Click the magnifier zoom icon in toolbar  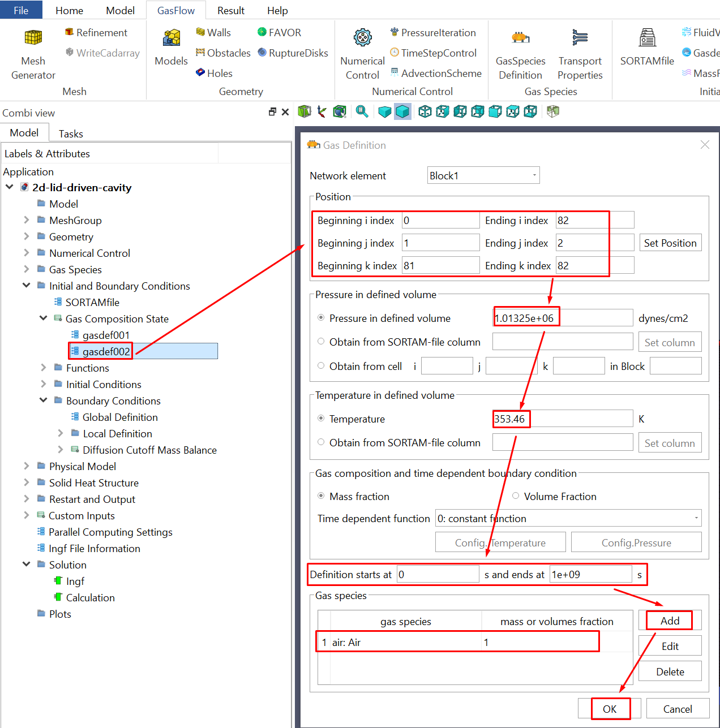pos(362,111)
